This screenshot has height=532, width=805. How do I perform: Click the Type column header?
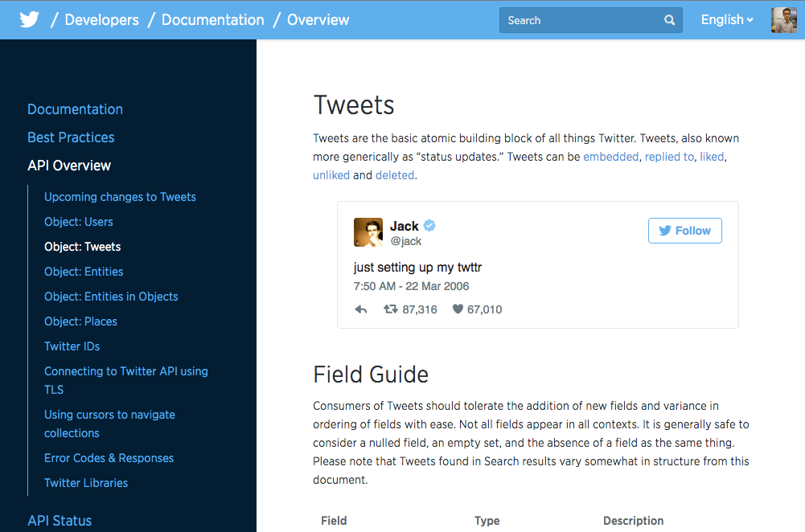click(487, 521)
